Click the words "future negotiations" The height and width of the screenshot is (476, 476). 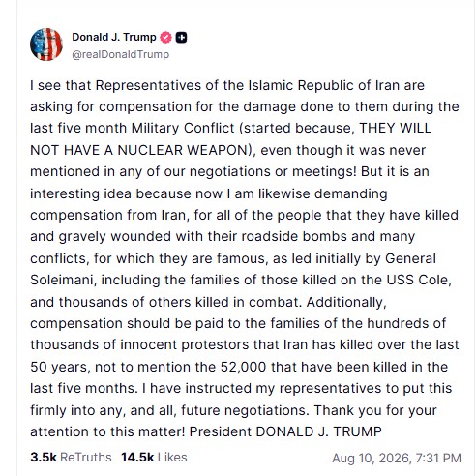245,410
